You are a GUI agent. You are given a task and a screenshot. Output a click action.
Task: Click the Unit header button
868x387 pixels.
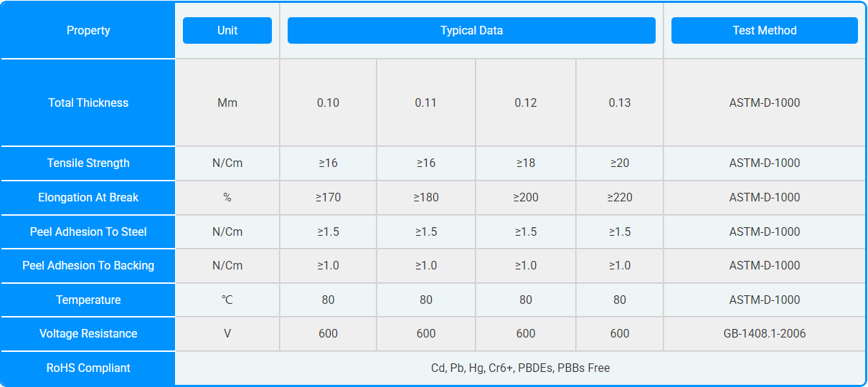coord(227,30)
